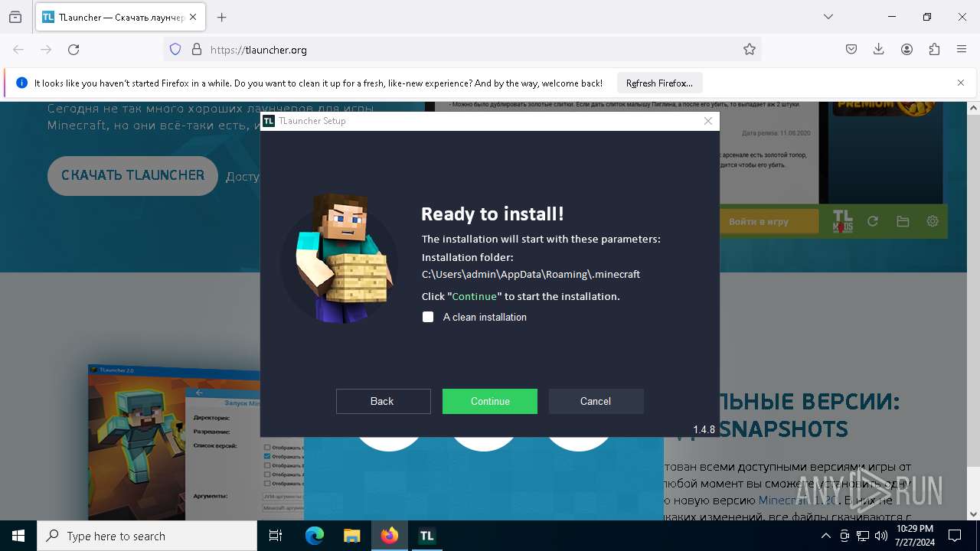Viewport: 980px width, 551px height.
Task: Click page scrollbar down arrow
Action: (x=974, y=514)
